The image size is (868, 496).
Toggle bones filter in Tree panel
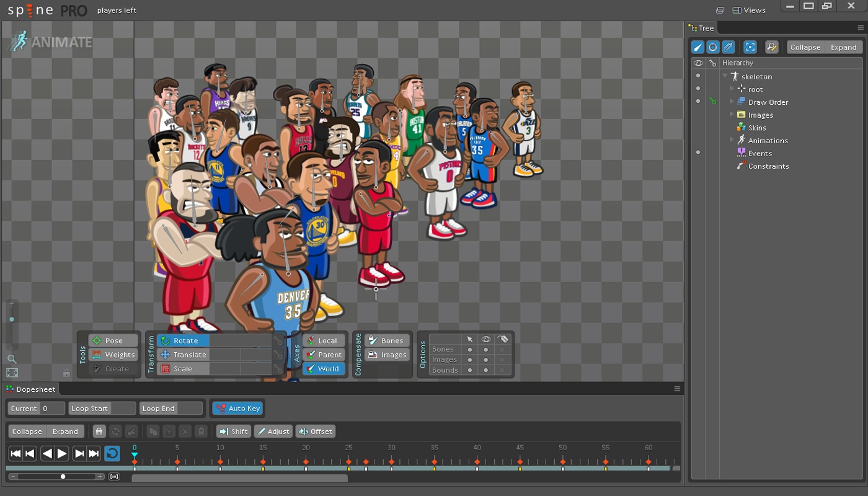click(698, 47)
